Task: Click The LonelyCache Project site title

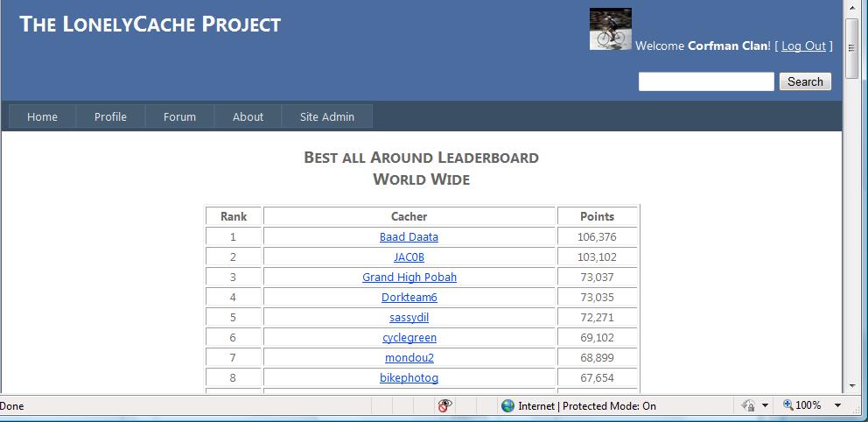Action: pyautogui.click(x=150, y=25)
